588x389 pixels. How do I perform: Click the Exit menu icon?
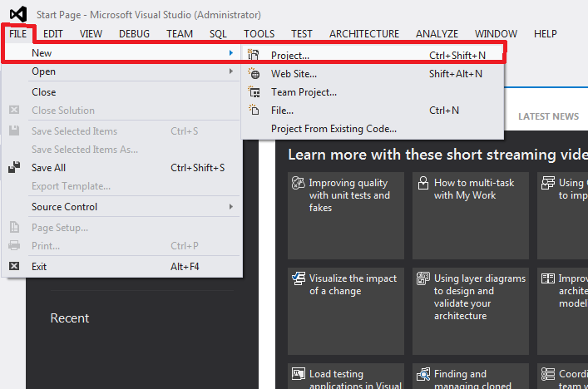click(x=14, y=267)
